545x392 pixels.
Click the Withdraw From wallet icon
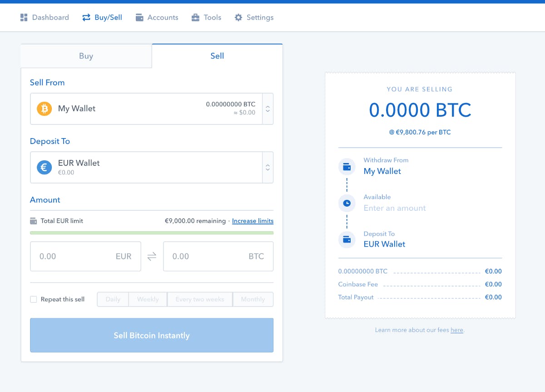click(x=347, y=167)
